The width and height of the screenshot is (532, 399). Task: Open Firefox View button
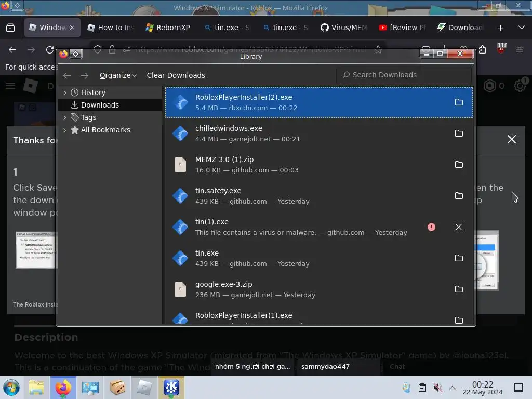tap(10, 28)
